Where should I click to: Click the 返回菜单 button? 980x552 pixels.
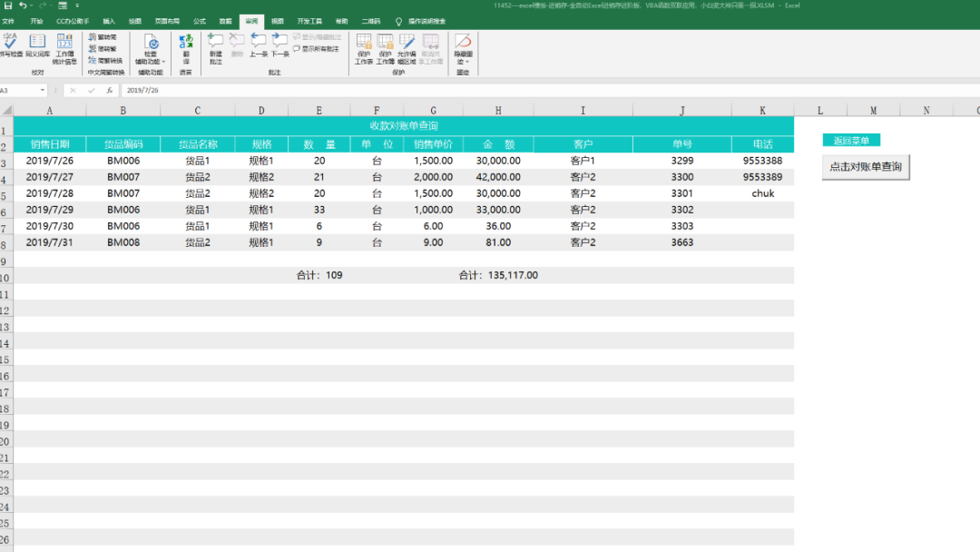click(x=851, y=141)
